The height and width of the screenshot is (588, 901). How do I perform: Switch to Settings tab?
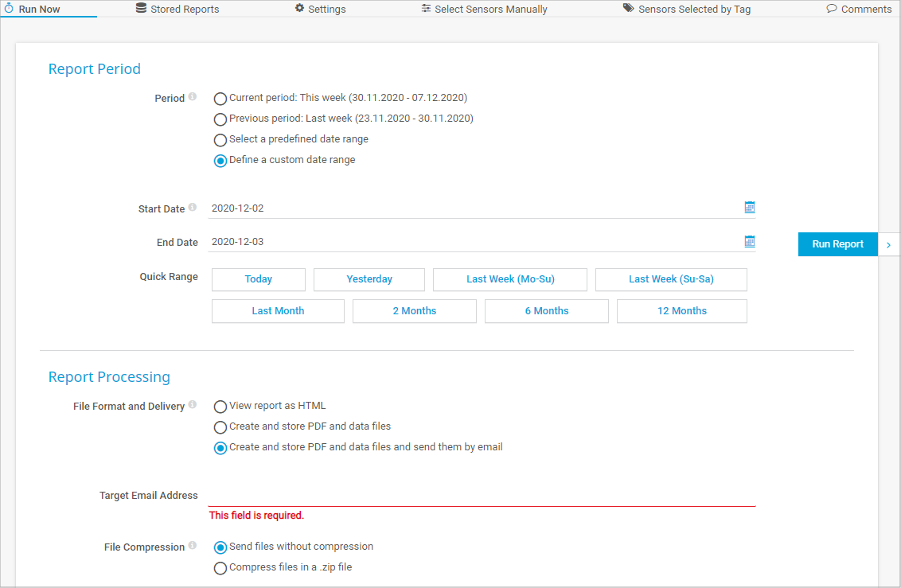(x=320, y=10)
